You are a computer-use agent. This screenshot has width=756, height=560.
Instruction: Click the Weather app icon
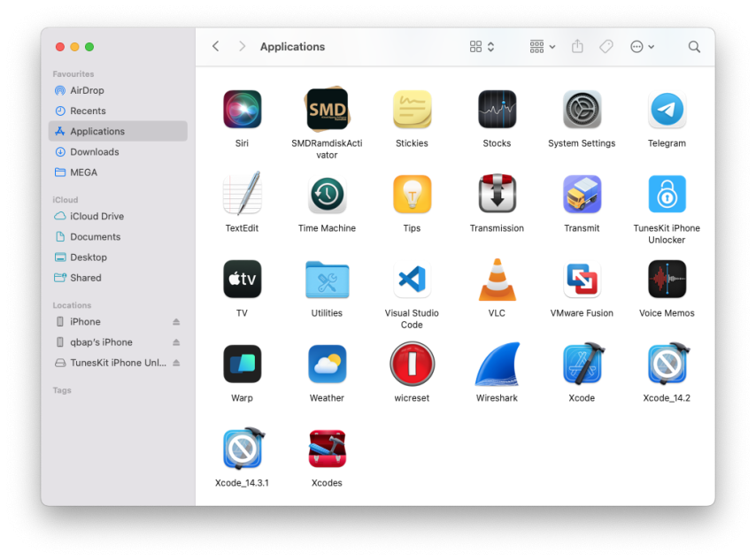[327, 364]
